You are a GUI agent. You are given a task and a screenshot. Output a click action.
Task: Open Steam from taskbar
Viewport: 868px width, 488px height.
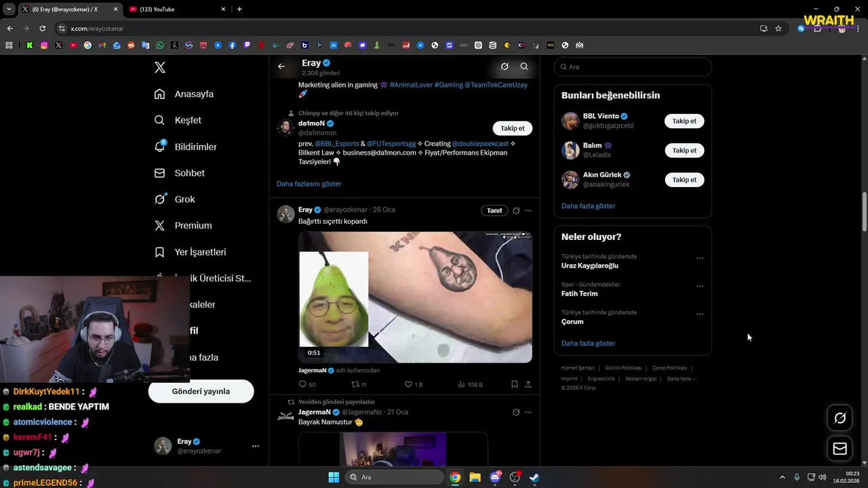(x=535, y=477)
